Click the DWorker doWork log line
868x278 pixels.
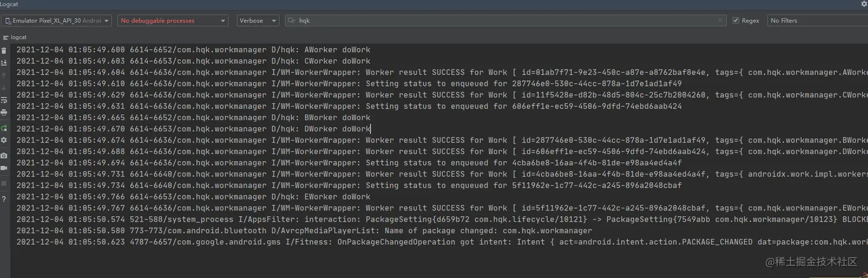click(193, 129)
